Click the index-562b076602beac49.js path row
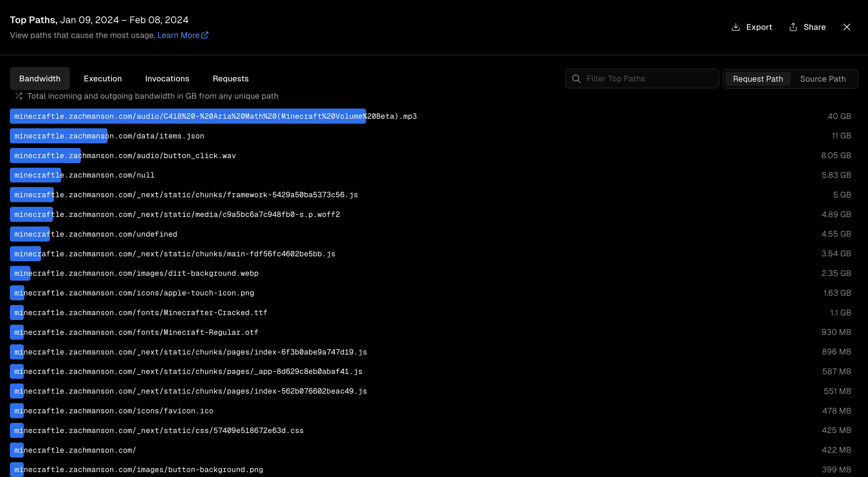 (434, 391)
